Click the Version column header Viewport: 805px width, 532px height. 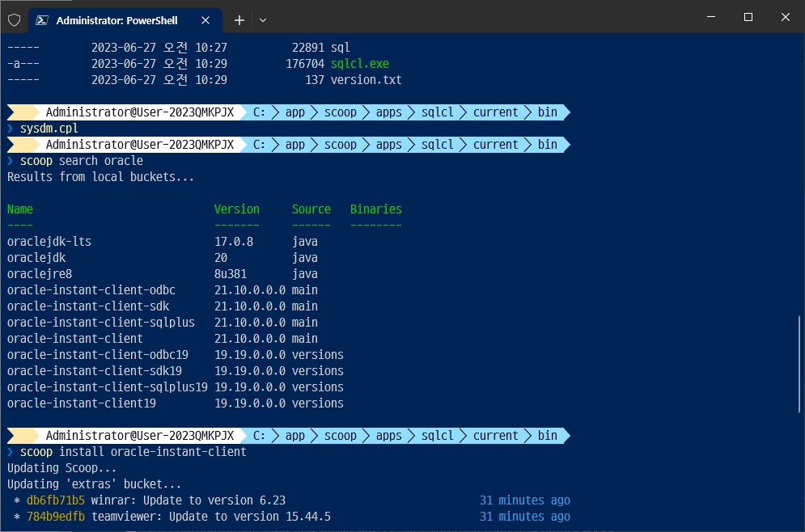[x=237, y=209]
